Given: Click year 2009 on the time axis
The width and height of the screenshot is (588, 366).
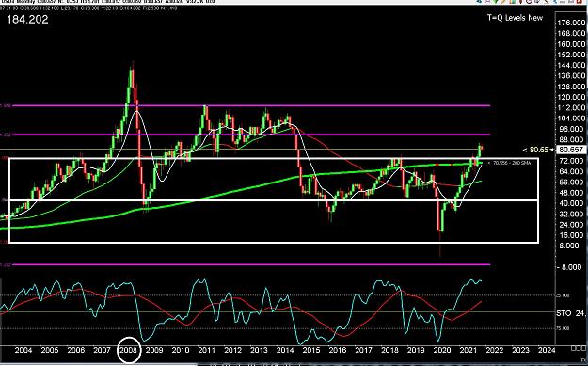Looking at the screenshot, I should 154,350.
